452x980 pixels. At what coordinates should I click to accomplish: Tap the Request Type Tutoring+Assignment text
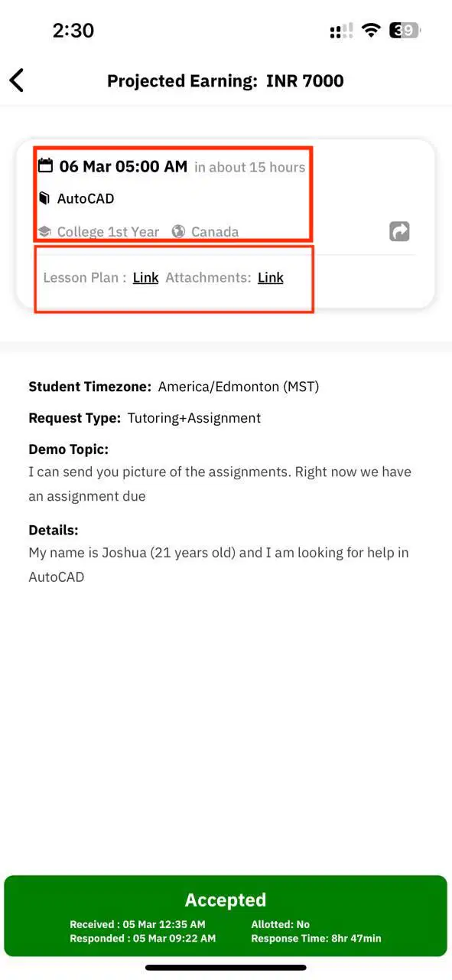[x=145, y=418]
